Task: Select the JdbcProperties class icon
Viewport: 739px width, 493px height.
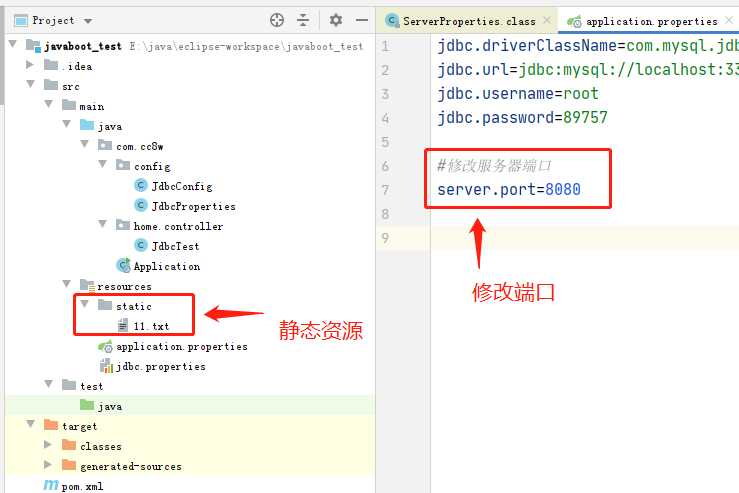Action: (140, 205)
